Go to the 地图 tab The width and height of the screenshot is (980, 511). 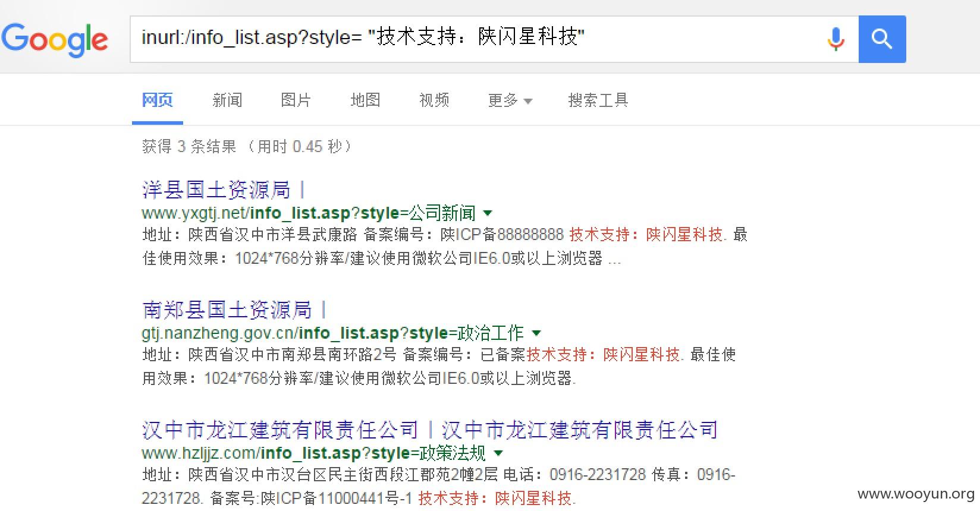coord(365,100)
